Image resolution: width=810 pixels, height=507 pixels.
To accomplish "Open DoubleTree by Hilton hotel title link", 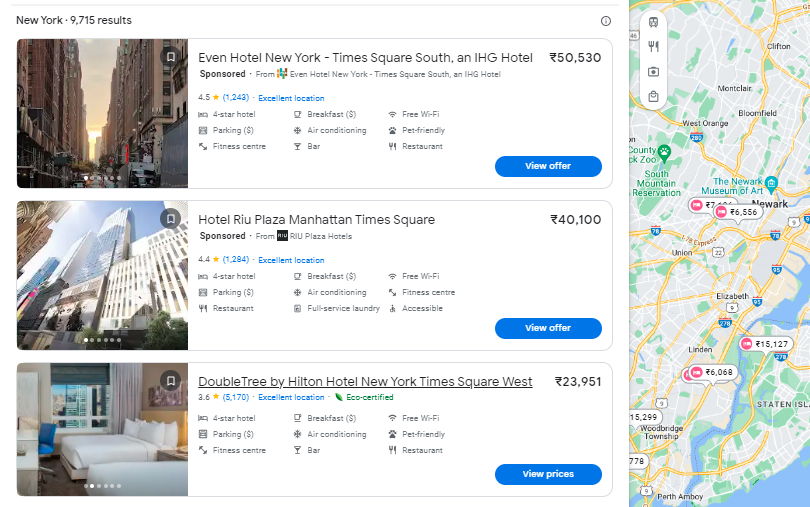I will pos(365,382).
